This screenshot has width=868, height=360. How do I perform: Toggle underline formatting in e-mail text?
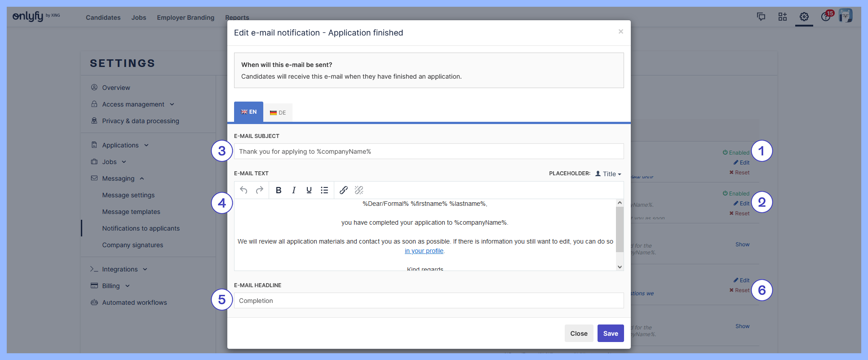[x=309, y=190]
